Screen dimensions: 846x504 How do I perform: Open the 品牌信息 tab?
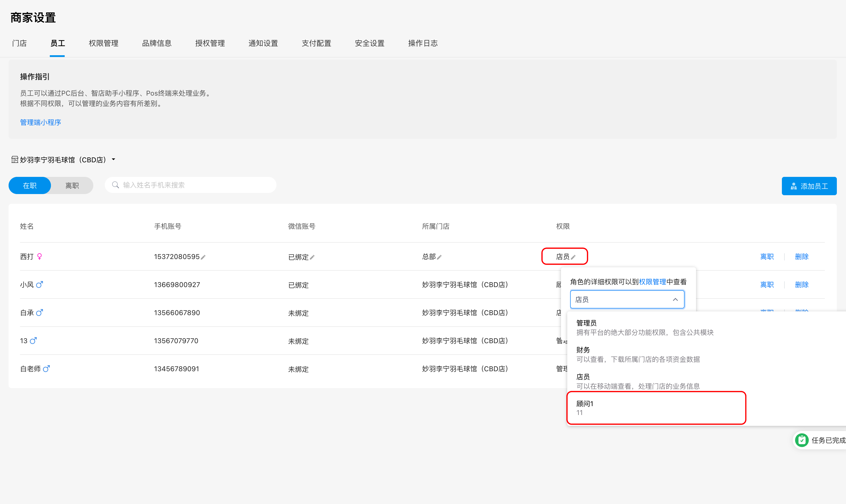click(157, 43)
